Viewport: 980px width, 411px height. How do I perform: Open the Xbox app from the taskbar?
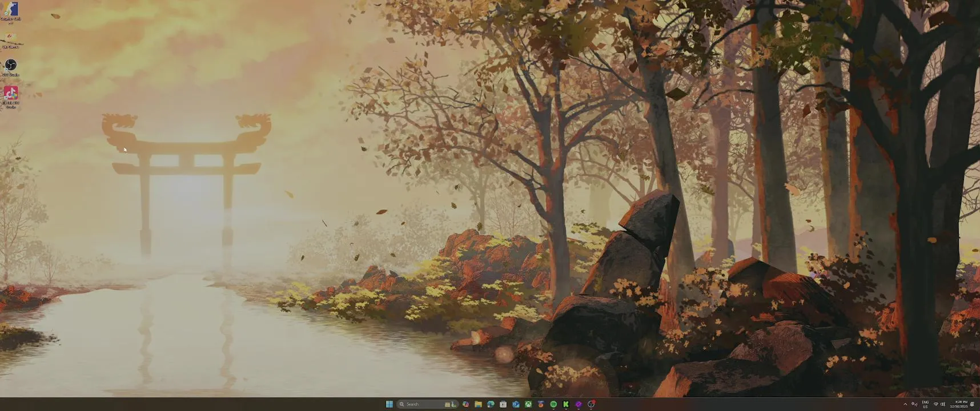click(528, 404)
